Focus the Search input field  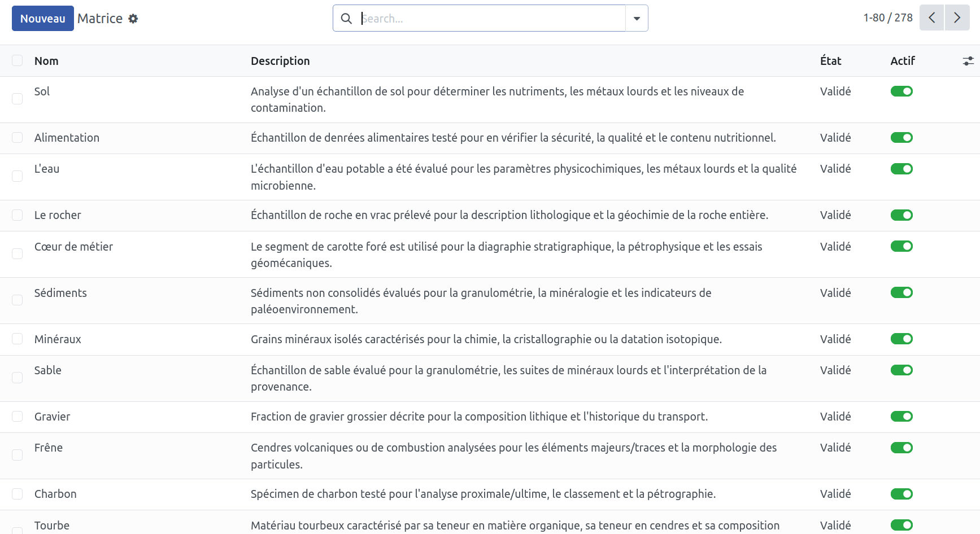click(491, 19)
